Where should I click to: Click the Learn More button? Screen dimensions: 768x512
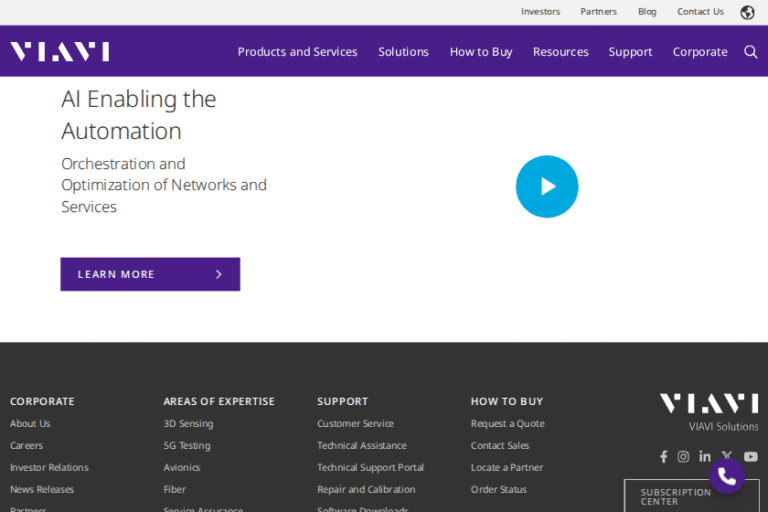tap(150, 274)
